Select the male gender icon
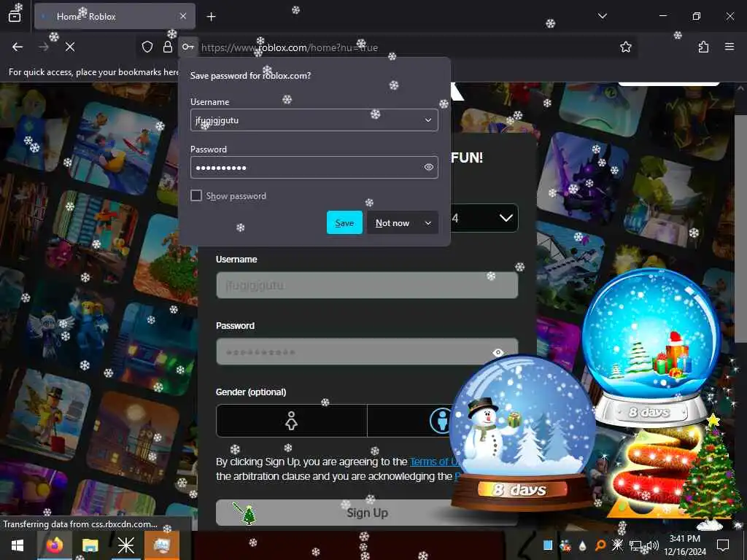 pyautogui.click(x=441, y=421)
